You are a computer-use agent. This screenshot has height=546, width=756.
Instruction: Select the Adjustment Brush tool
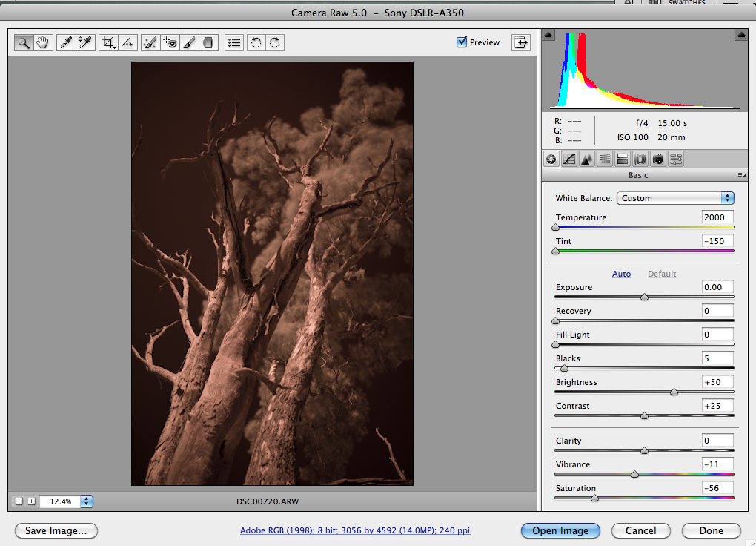189,42
